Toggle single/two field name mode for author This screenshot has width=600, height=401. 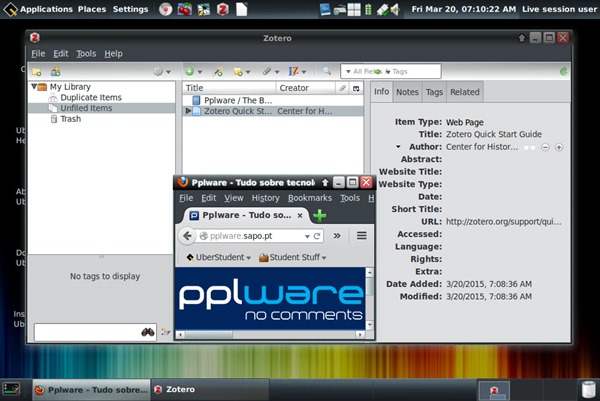coord(530,147)
